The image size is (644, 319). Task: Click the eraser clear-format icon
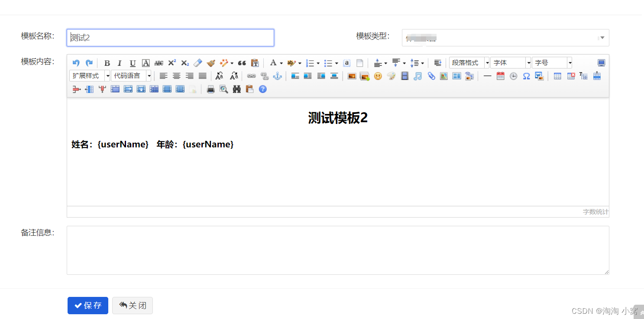(198, 63)
